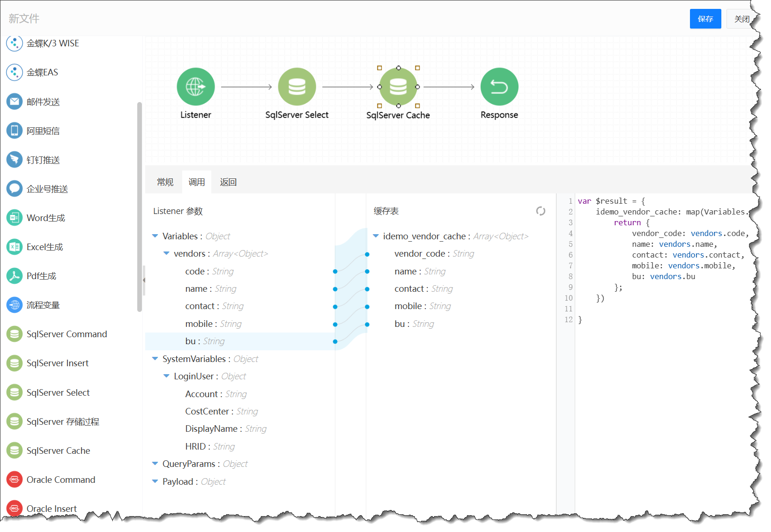Pick Oracle Command from the component list
This screenshot has height=532, width=771.
pos(60,480)
